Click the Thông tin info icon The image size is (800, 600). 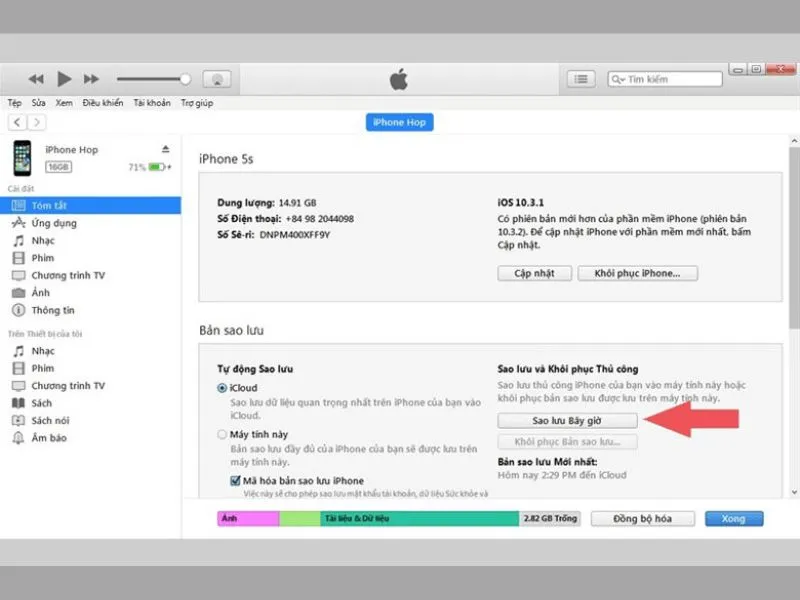click(18, 310)
